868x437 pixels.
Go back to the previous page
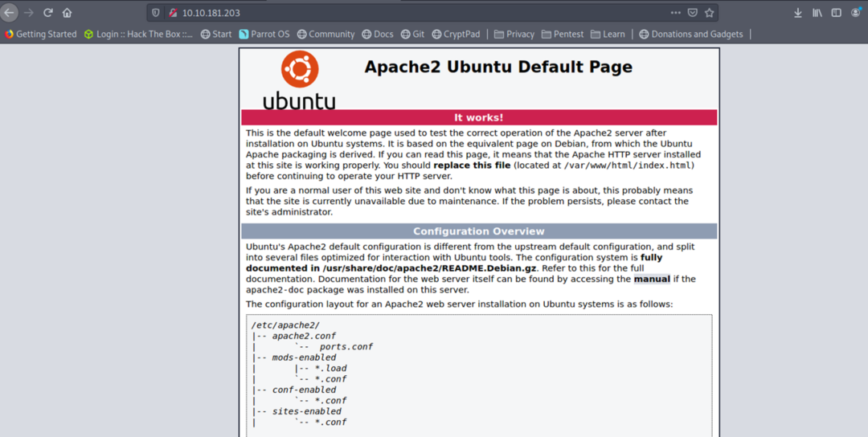pyautogui.click(x=9, y=12)
